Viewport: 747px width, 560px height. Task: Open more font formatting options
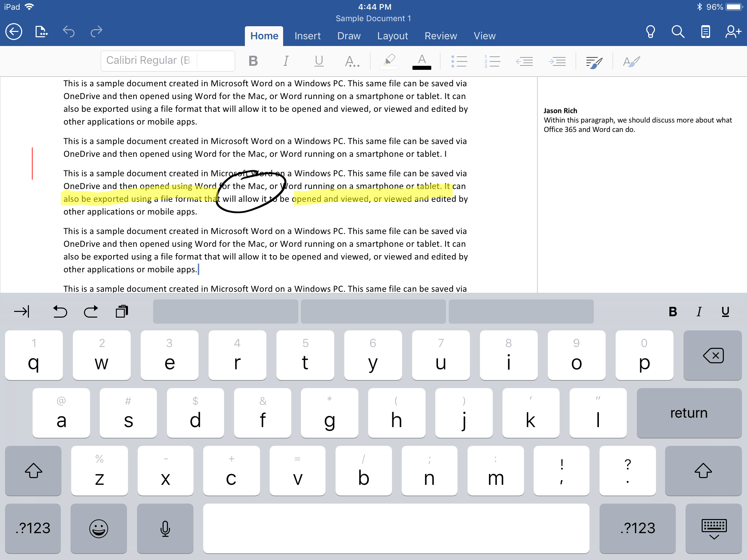point(352,61)
